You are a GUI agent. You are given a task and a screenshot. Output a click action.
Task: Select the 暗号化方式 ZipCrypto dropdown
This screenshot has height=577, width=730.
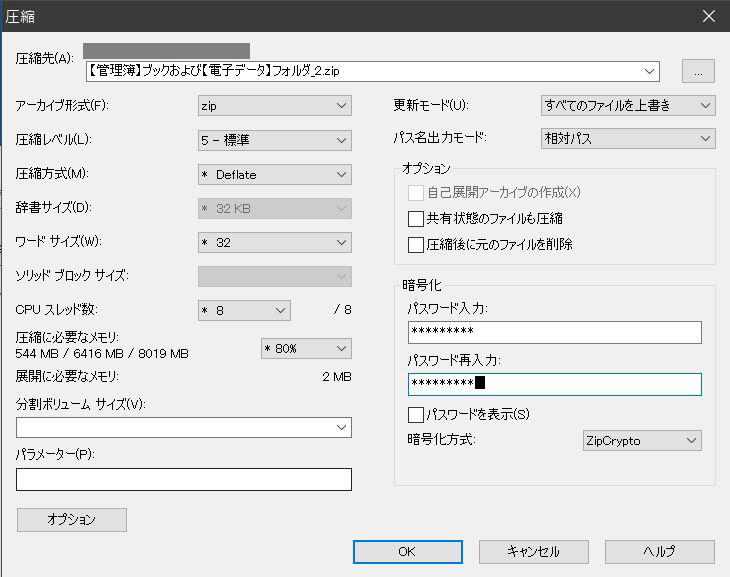(x=641, y=440)
